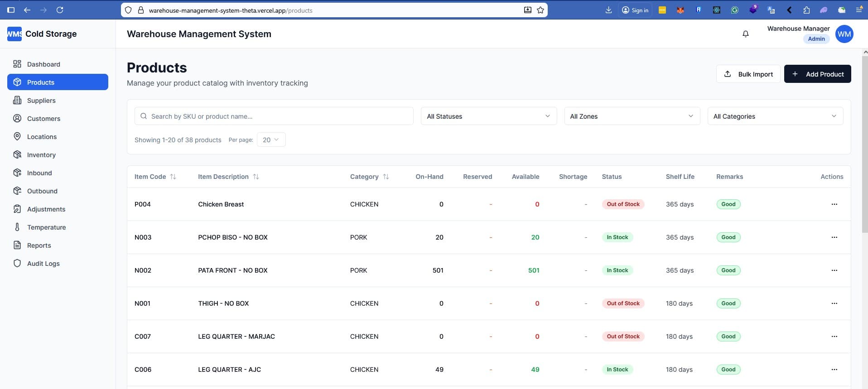Open actions menu for PATA FRONT row
The height and width of the screenshot is (389, 868).
point(834,270)
